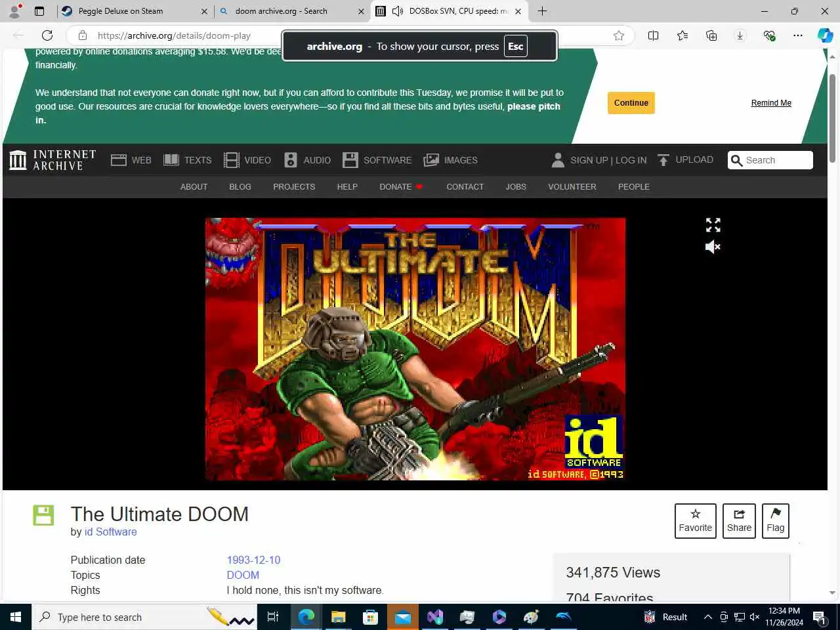Add page to favorites with star icon

tap(619, 35)
